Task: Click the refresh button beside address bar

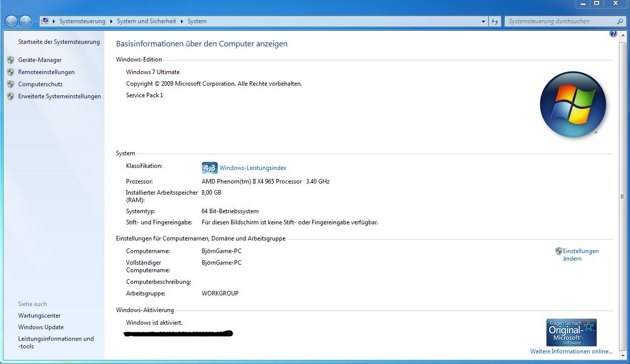Action: (x=495, y=21)
